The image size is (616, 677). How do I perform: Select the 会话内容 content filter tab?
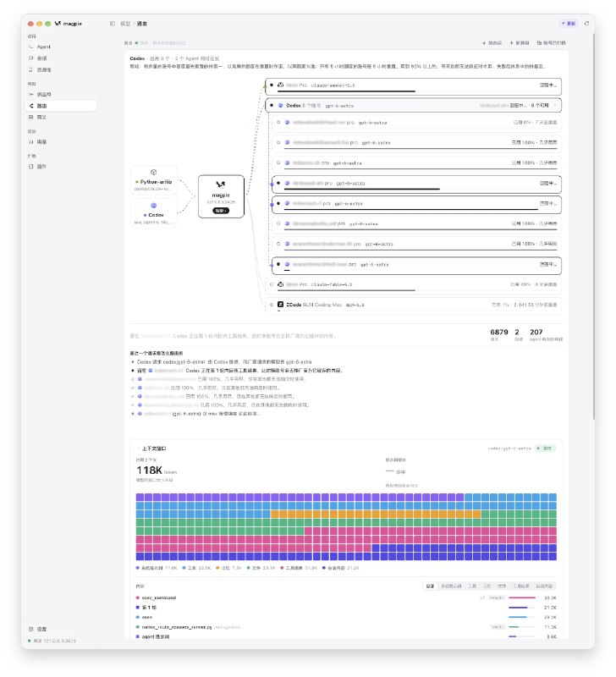click(x=544, y=586)
